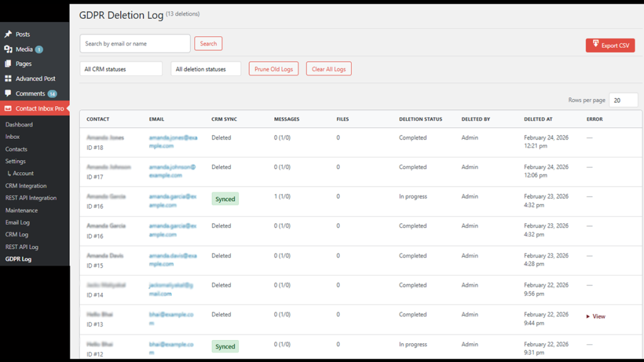Click the Advanced Post grid icon
The height and width of the screenshot is (362, 644).
click(x=8, y=79)
